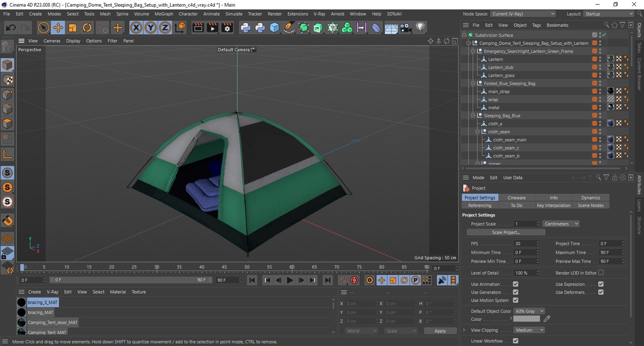644x346 pixels.
Task: Select the Live Selection tool
Action: [x=43, y=28]
